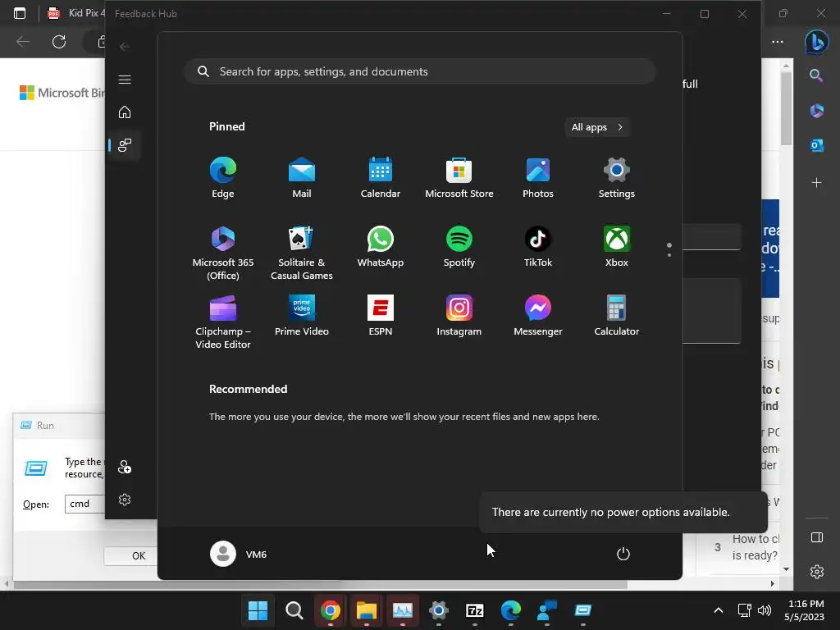Open File Explorer from taskbar

pos(367,610)
